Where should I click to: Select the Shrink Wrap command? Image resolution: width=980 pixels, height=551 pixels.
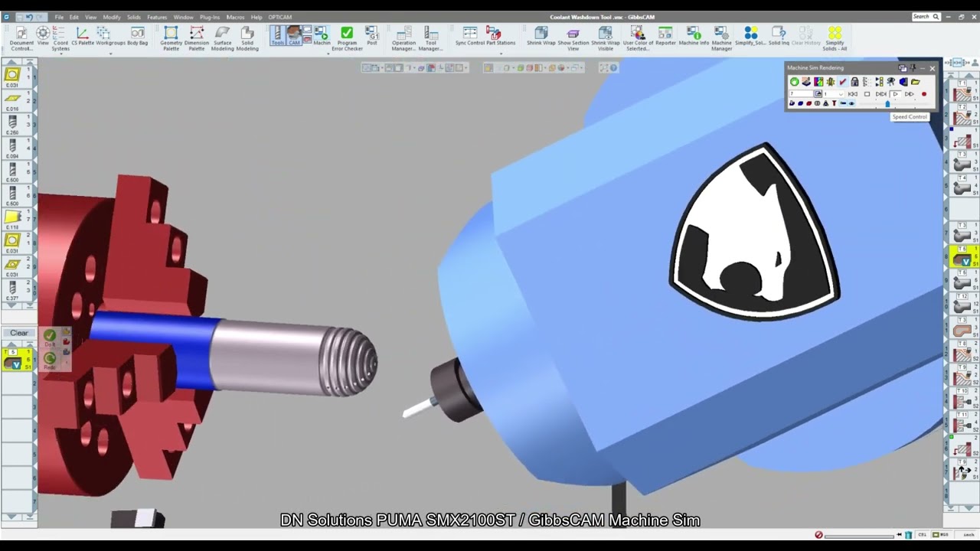541,36
